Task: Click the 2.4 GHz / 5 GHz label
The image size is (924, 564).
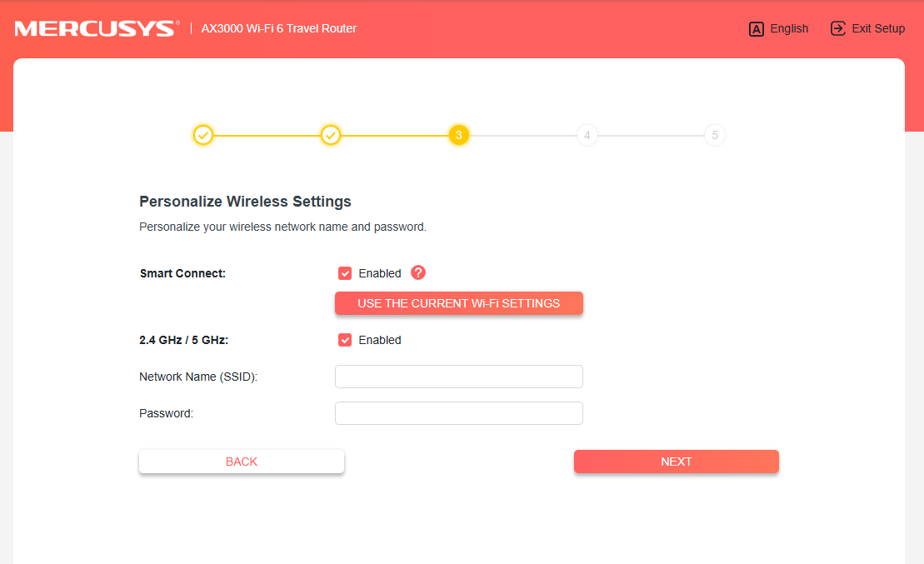Action: (184, 340)
